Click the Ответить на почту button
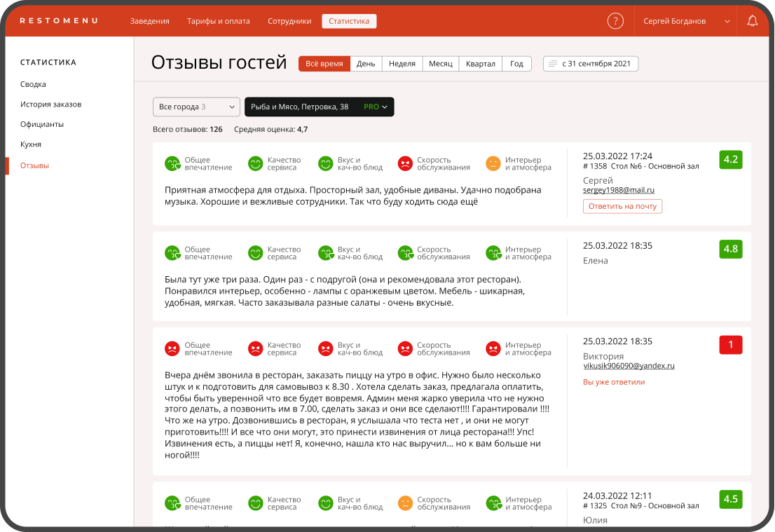 (x=622, y=206)
